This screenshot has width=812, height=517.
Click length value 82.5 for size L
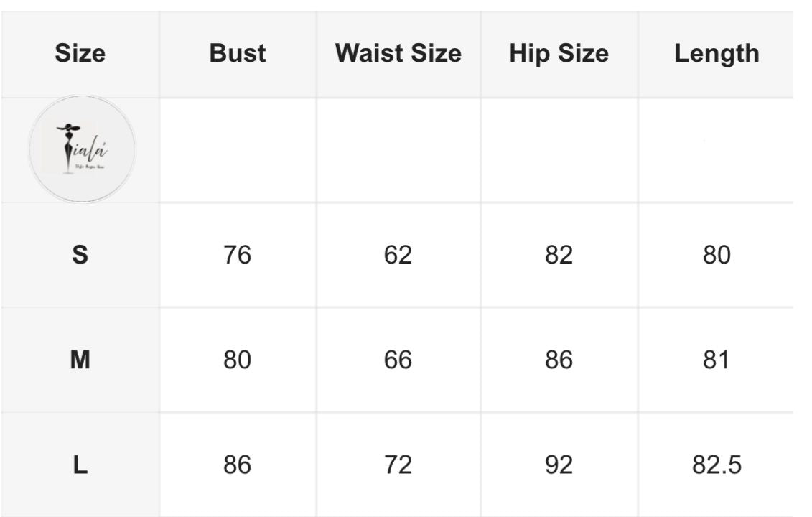717,465
